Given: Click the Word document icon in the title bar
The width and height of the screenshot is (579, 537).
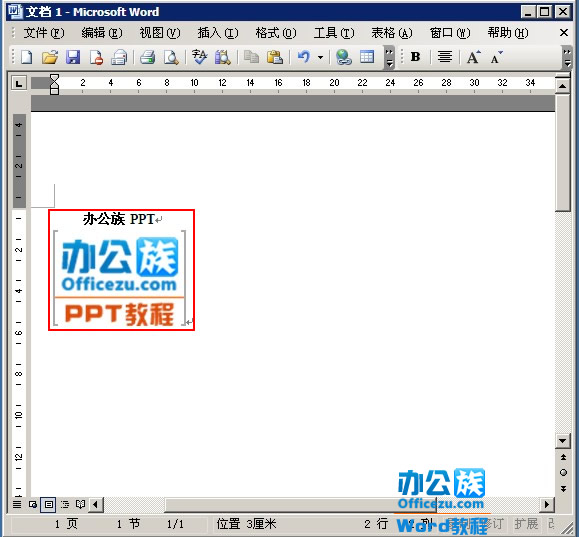Looking at the screenshot, I should (x=16, y=11).
